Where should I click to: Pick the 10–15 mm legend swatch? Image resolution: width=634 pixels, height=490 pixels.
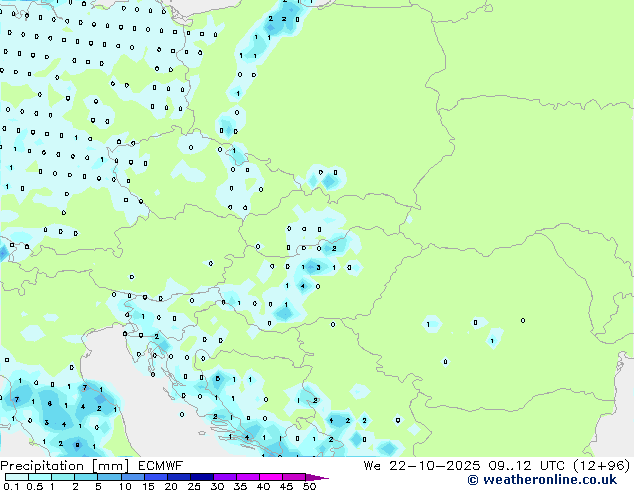133,477
